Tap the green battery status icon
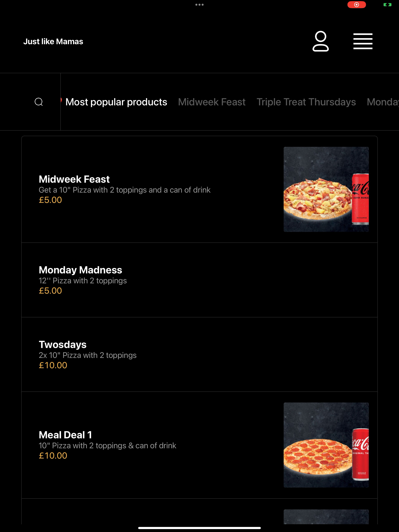This screenshot has height=532, width=399. [x=388, y=4]
